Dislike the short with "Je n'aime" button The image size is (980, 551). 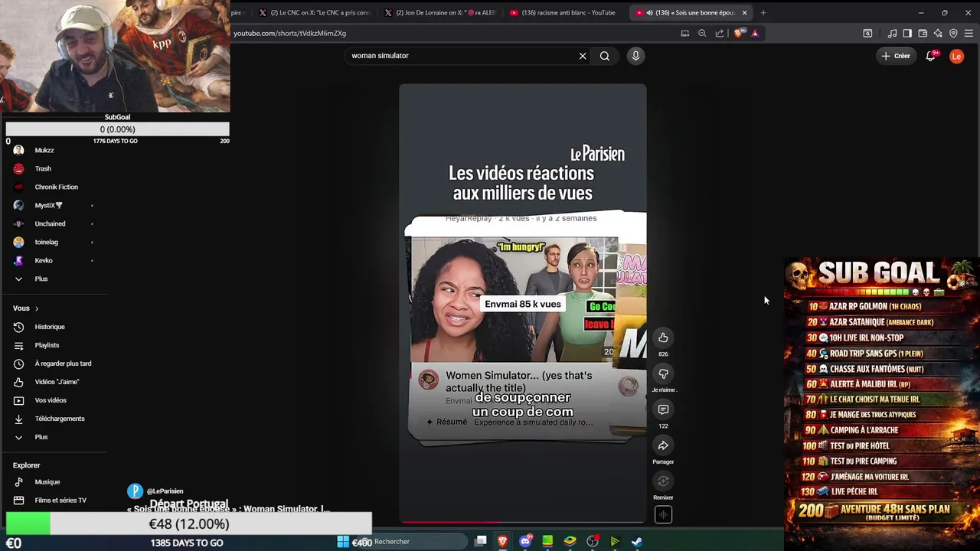click(663, 373)
